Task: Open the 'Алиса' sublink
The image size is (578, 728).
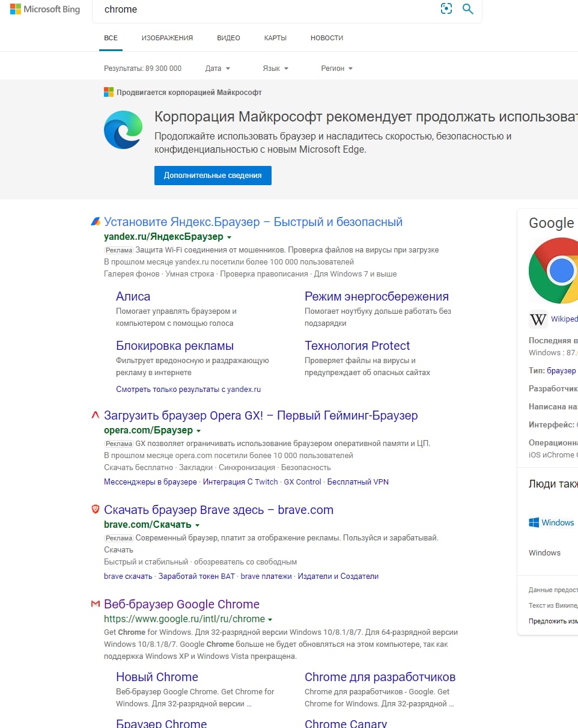Action: tap(133, 296)
